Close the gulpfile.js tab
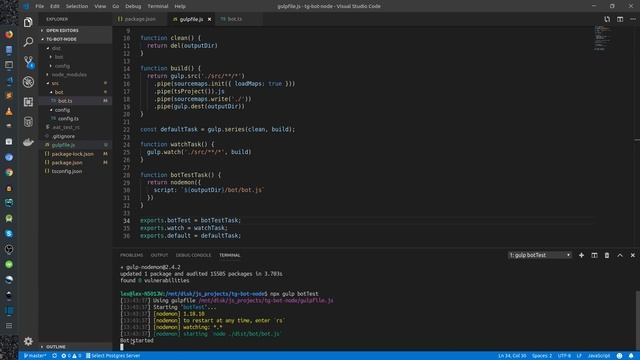Image resolution: width=640 pixels, height=360 pixels. coord(209,19)
